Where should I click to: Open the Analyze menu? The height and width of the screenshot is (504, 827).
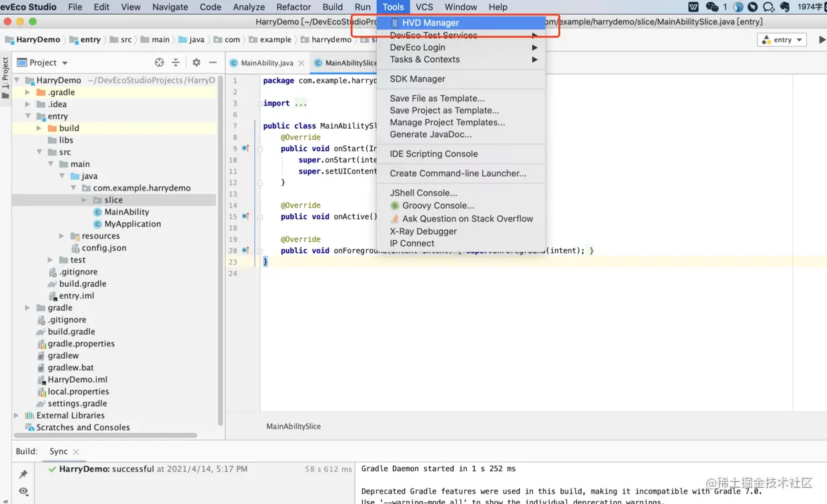[249, 7]
